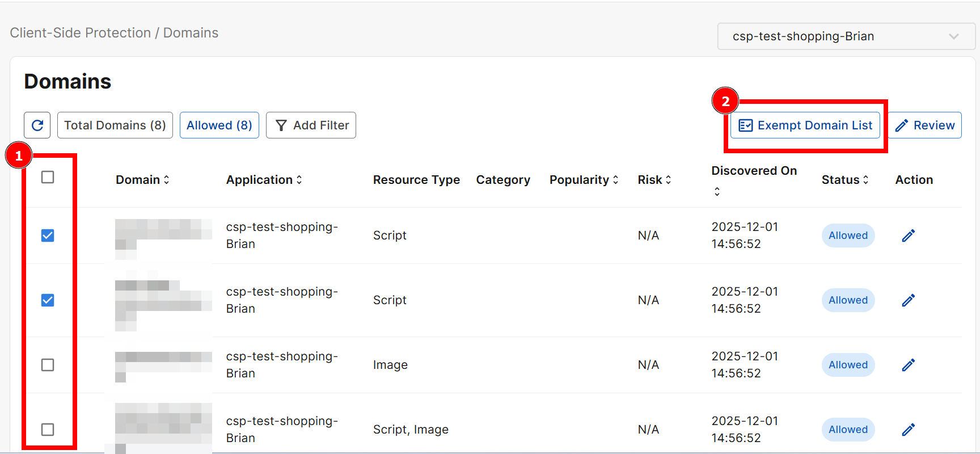Screen dimensions: 980x454
Task: Sort by Discovered On sort arrows
Action: tap(717, 192)
